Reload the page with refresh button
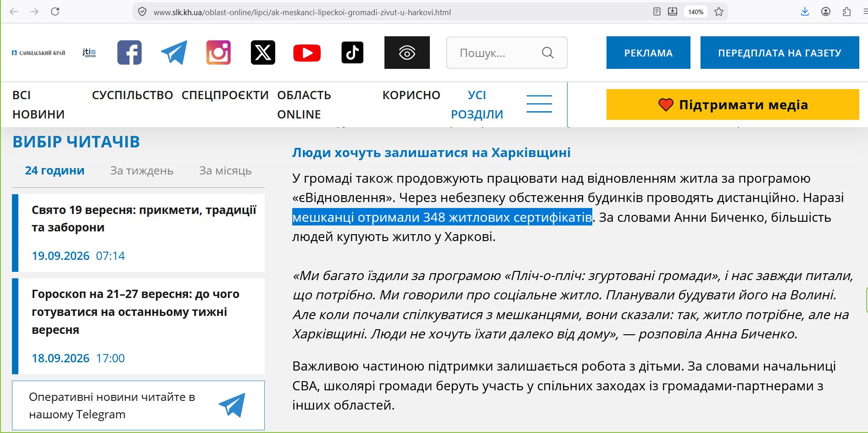868x433 pixels. coord(55,11)
